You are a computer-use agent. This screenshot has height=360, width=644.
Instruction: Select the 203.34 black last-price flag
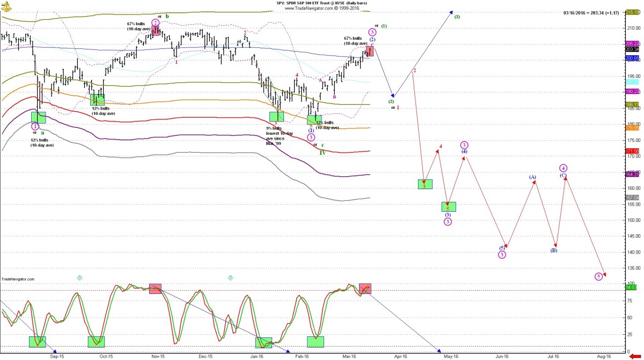coord(632,49)
